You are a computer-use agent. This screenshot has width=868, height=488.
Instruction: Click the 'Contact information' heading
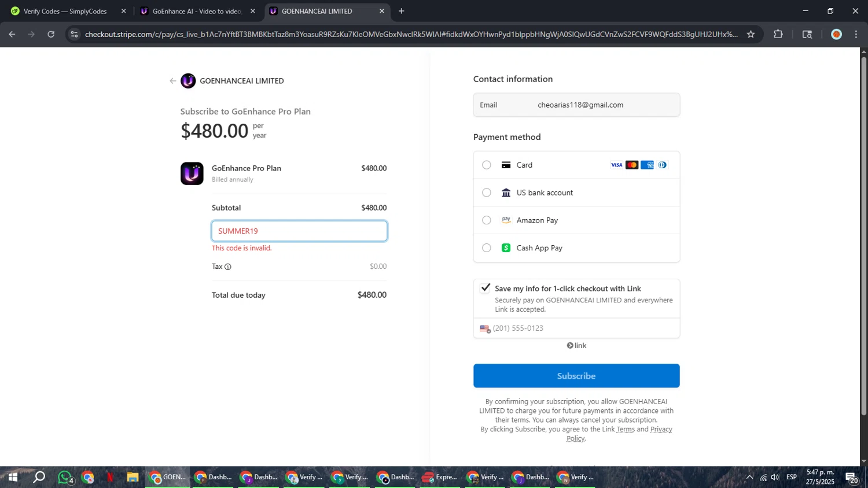pos(513,79)
